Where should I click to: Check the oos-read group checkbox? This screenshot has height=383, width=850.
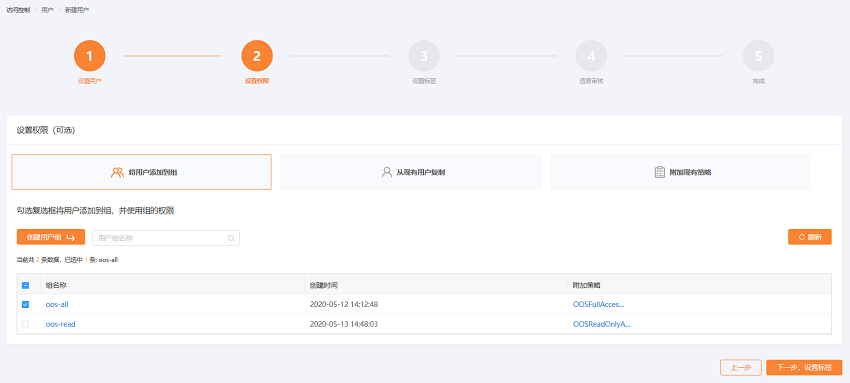[25, 324]
